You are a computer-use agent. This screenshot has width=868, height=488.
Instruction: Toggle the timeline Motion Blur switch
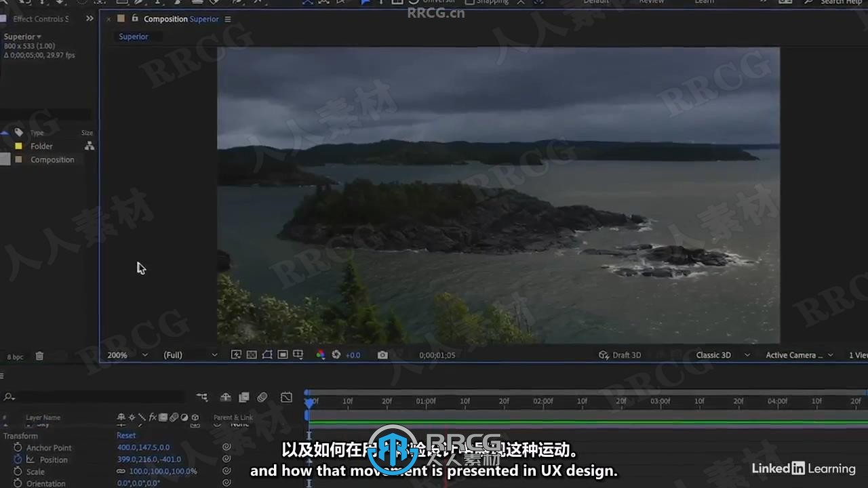click(262, 397)
